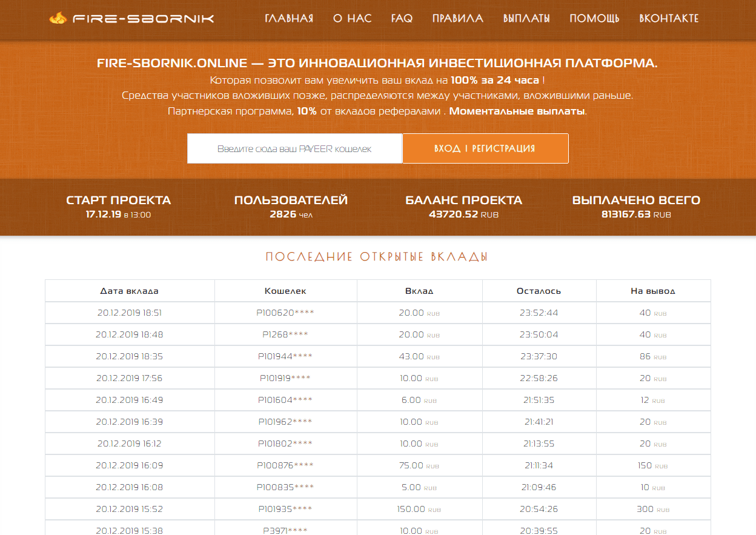Select remaining time 21:41:21
Image resolution: width=756 pixels, height=535 pixels.
click(539, 422)
